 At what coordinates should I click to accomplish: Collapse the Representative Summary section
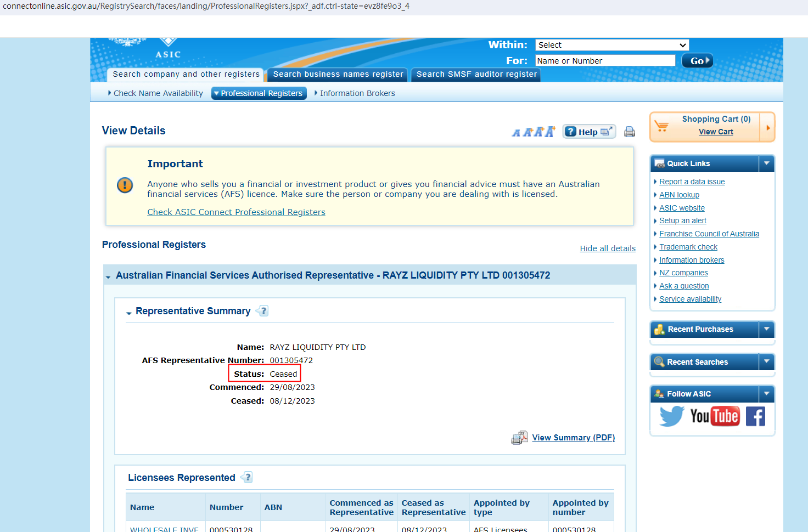[129, 313]
